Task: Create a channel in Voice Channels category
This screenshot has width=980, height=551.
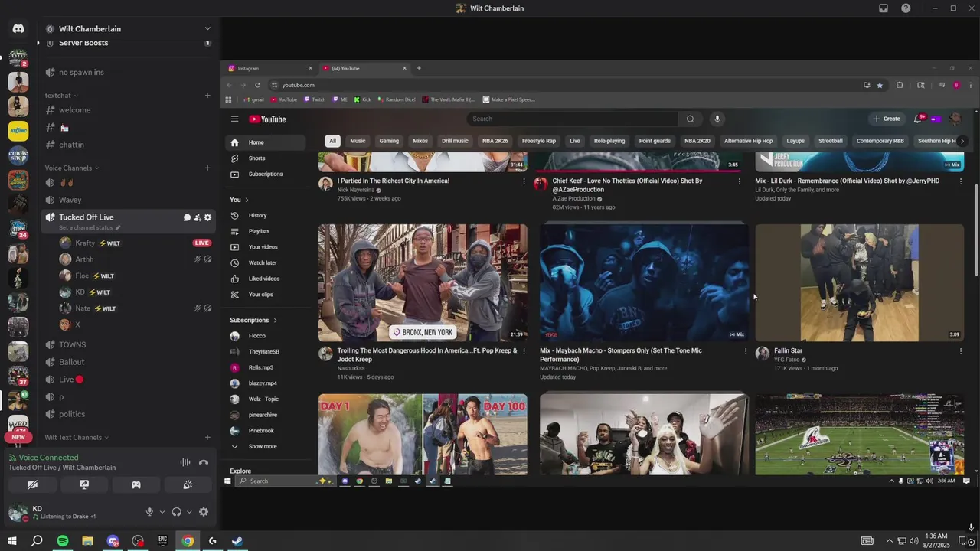Action: [207, 168]
